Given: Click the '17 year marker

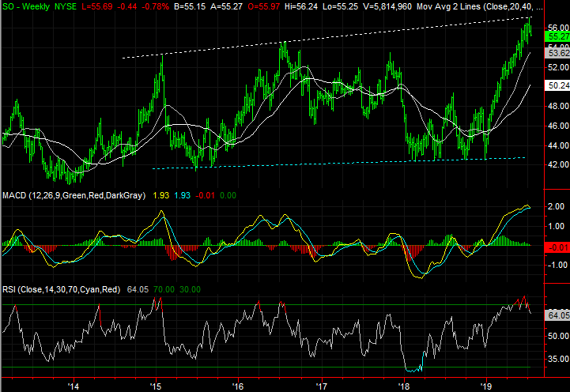Looking at the screenshot, I should click(x=321, y=385).
